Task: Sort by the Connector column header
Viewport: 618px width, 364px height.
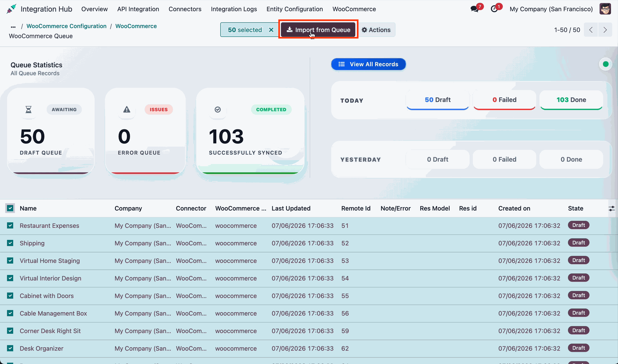Action: click(191, 208)
